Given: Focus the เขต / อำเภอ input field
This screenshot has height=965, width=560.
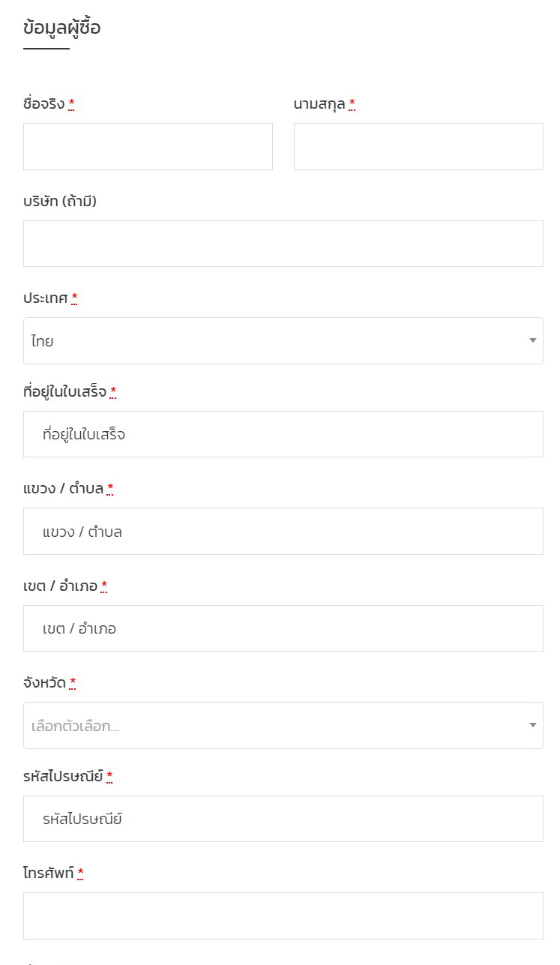Looking at the screenshot, I should (283, 628).
